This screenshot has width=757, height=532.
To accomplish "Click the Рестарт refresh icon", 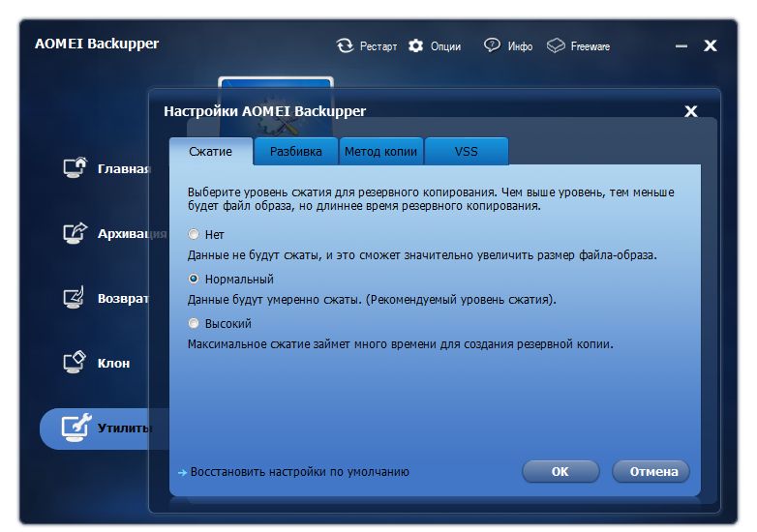I will [x=345, y=45].
